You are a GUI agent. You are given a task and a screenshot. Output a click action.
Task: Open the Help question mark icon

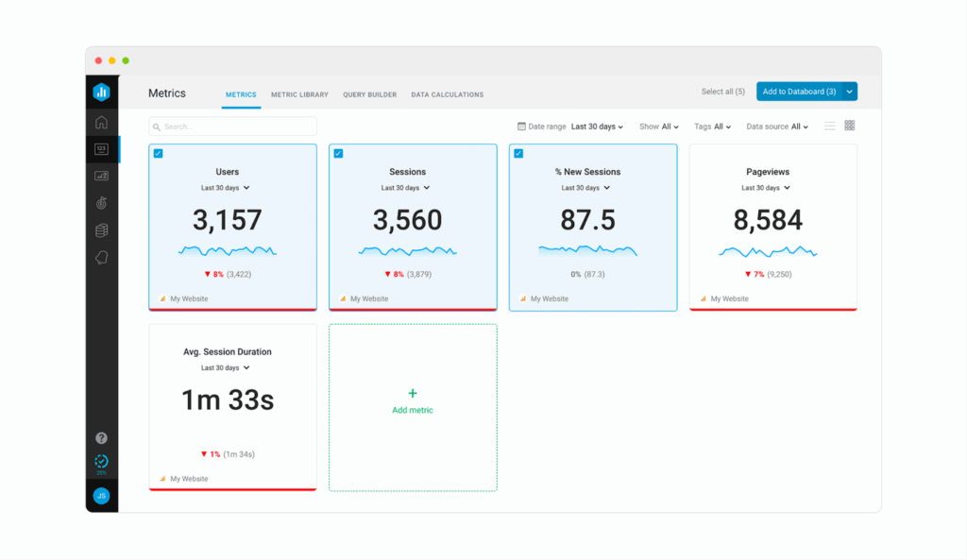(x=102, y=437)
